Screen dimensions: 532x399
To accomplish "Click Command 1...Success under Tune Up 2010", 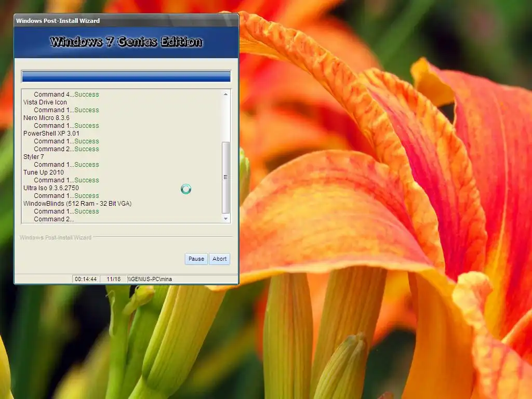I will click(x=66, y=180).
